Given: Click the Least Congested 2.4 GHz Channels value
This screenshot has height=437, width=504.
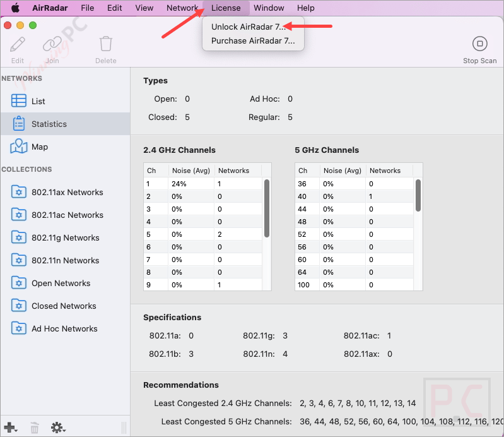Looking at the screenshot, I should (358, 403).
